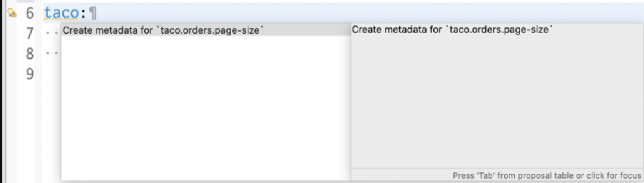This screenshot has width=644, height=183.
Task: Click the annotation ruler left of line number 9
Action: click(x=11, y=74)
